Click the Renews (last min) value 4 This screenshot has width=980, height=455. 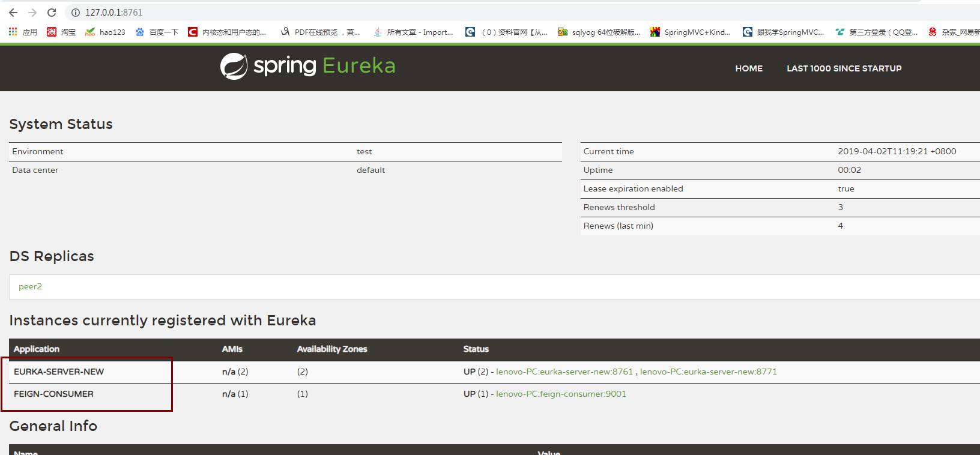(841, 226)
